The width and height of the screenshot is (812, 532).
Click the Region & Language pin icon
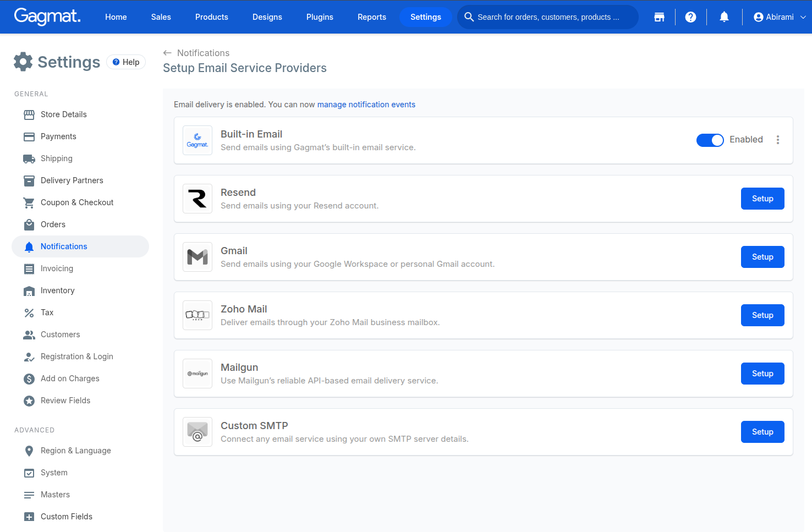[29, 451]
